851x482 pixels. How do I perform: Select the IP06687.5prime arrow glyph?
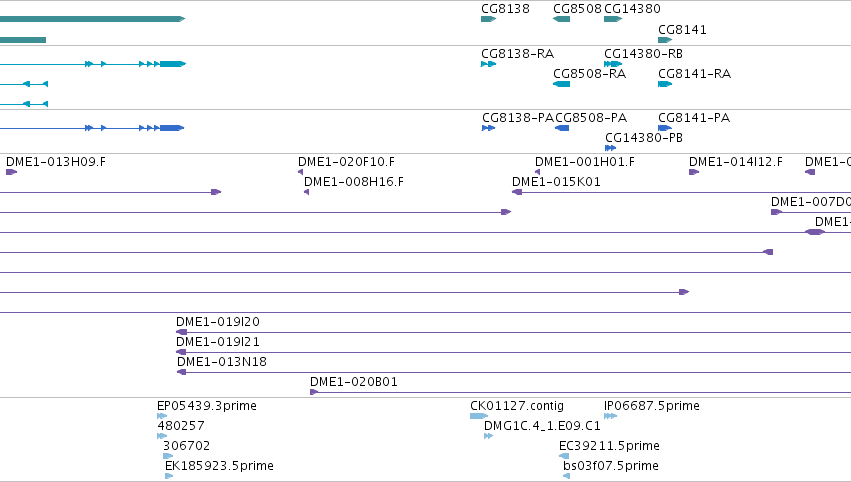611,416
